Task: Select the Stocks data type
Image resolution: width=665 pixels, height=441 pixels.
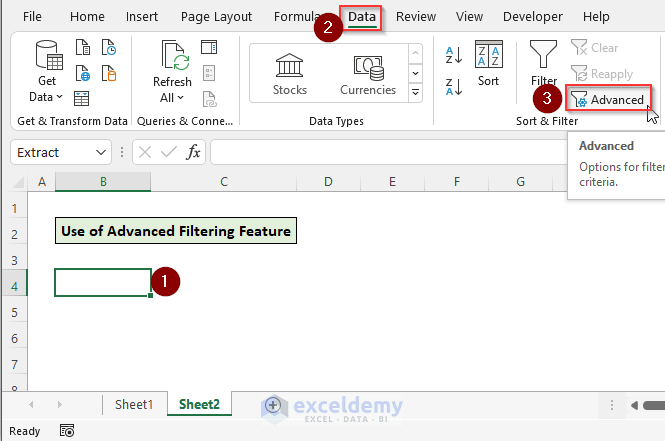Action: click(x=290, y=73)
